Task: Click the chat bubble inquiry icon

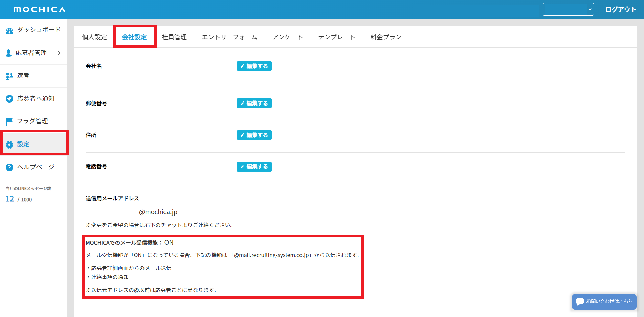Action: click(580, 301)
